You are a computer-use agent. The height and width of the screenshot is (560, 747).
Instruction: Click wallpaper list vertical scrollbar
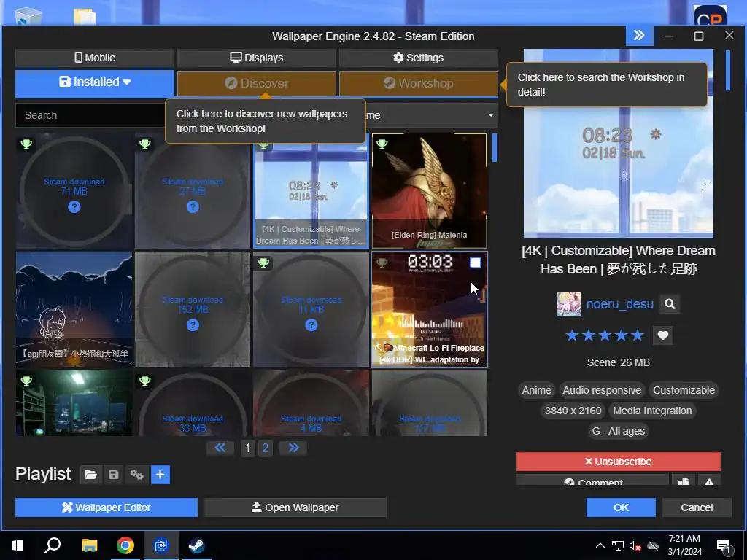[x=494, y=148]
